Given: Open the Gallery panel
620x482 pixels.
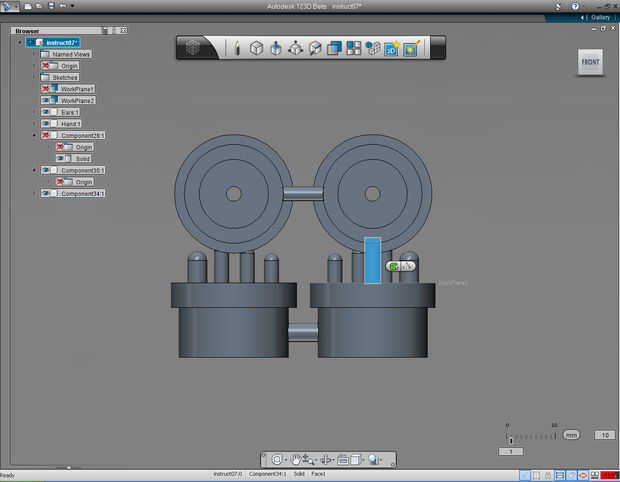Looking at the screenshot, I should click(x=600, y=17).
